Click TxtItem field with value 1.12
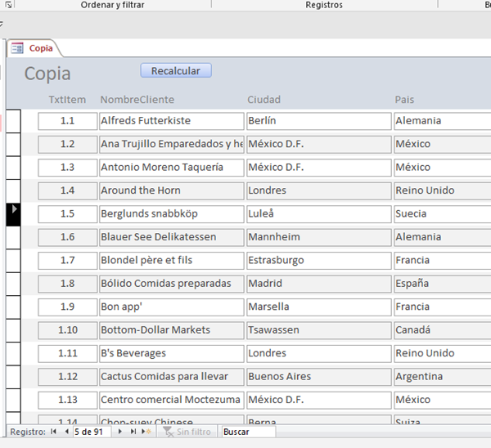Screen dimensions: 491x448 (x=67, y=377)
